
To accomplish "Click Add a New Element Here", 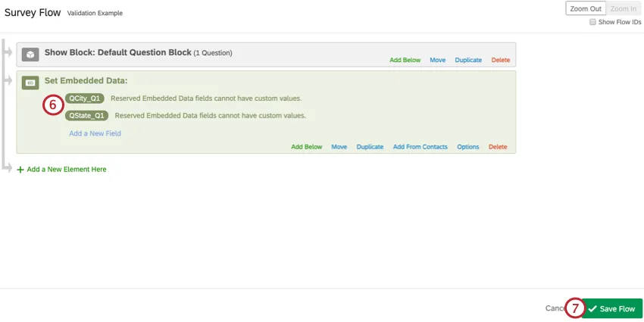I will click(x=67, y=170).
